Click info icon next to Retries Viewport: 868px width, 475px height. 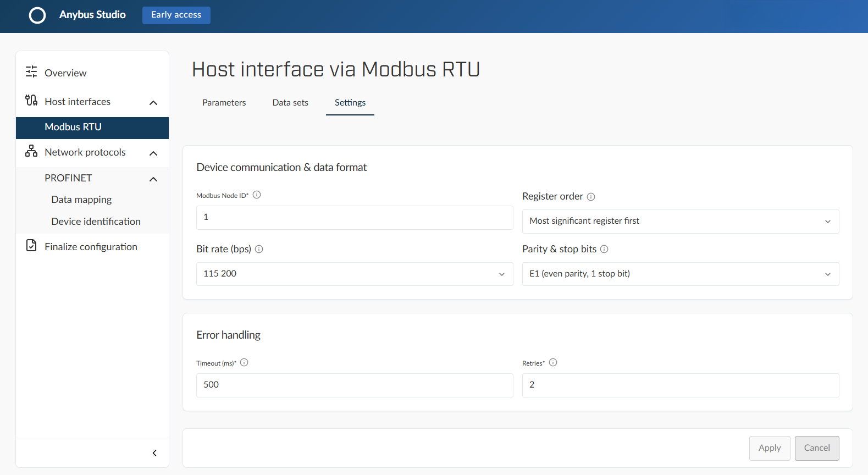(x=553, y=362)
